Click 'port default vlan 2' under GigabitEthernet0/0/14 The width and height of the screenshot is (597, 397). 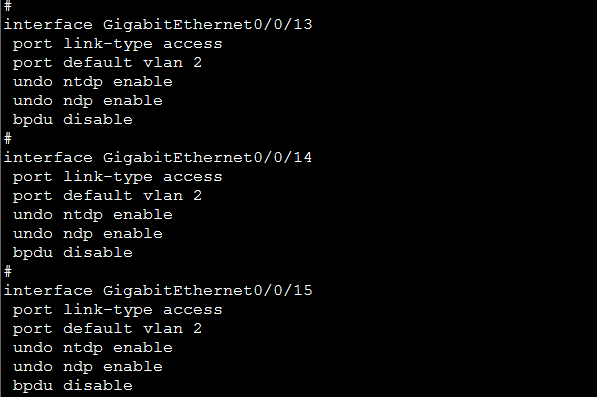pyautogui.click(x=107, y=196)
